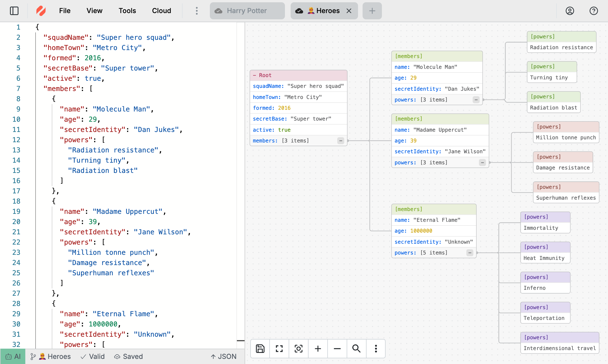The height and width of the screenshot is (364, 608).
Task: Select the Teleportation power node
Action: click(545, 313)
